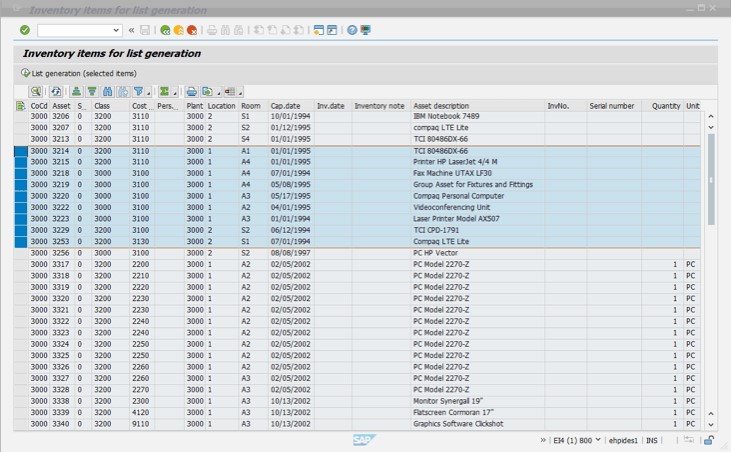
Task: Open the Help question mark icon
Action: point(352,30)
